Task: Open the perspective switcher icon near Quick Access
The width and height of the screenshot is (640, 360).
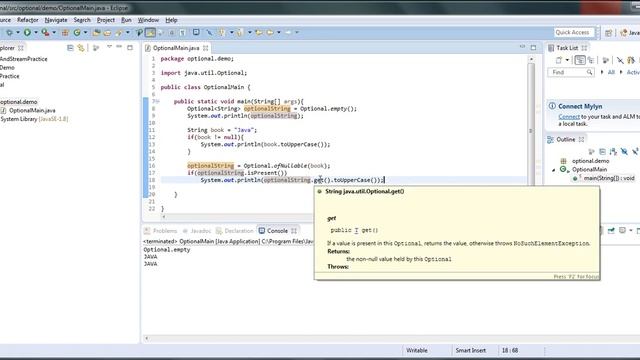Action: [x=608, y=33]
